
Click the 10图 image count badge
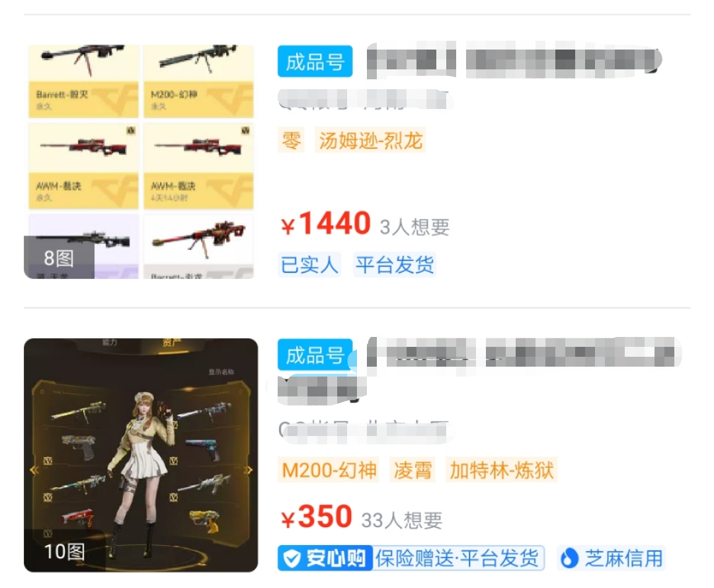click(64, 551)
